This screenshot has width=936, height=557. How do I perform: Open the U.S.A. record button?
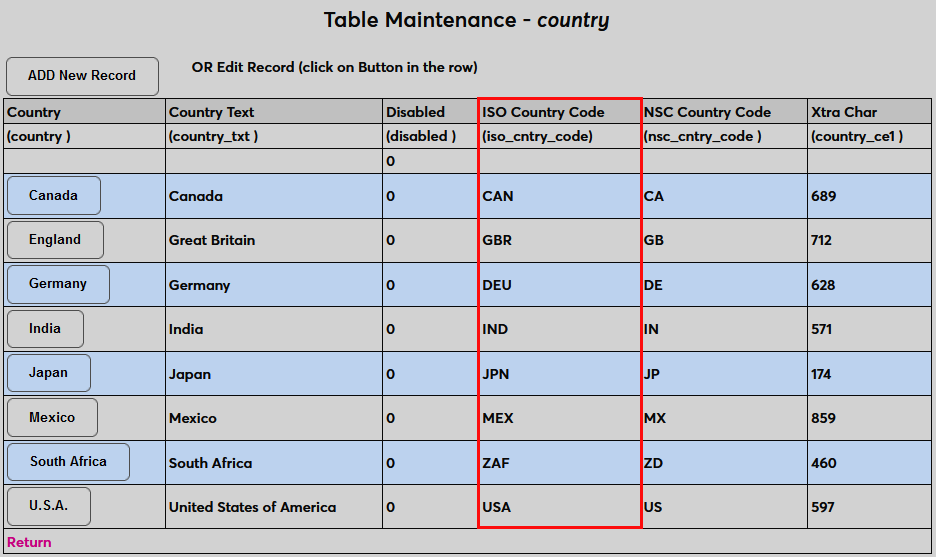[x=48, y=506]
